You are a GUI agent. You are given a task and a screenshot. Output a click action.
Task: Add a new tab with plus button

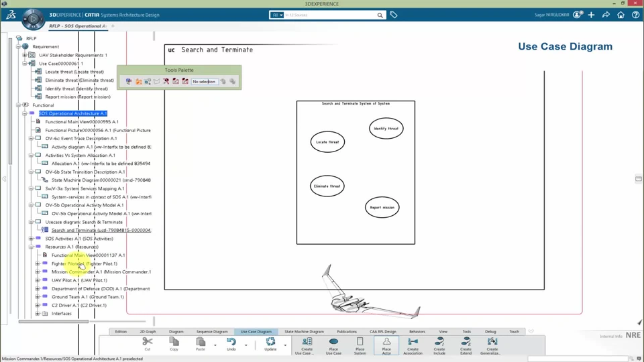coord(113,26)
